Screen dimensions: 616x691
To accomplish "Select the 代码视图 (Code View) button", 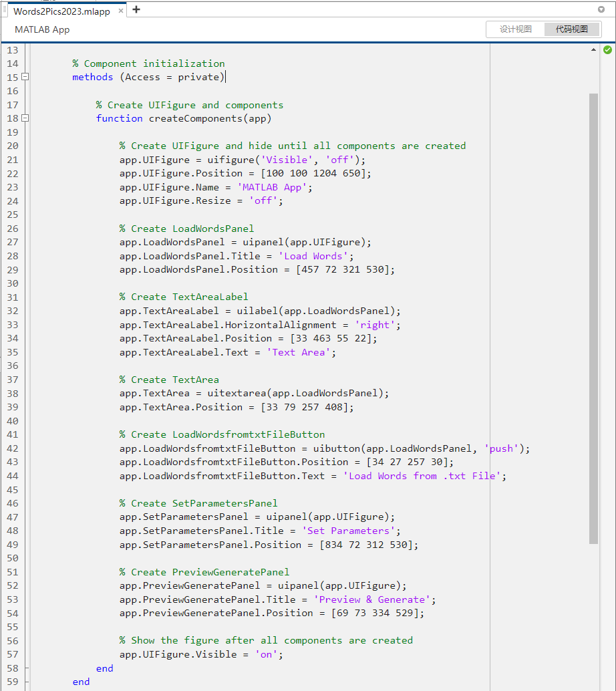I will [x=572, y=29].
